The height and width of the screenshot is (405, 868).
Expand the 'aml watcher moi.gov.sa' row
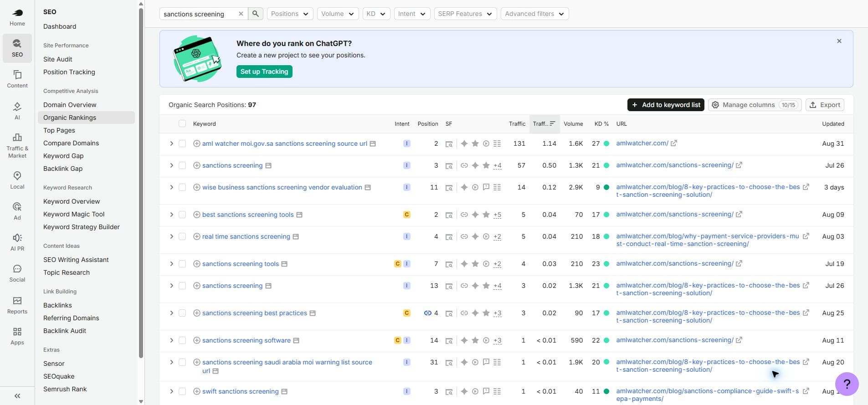tap(171, 144)
